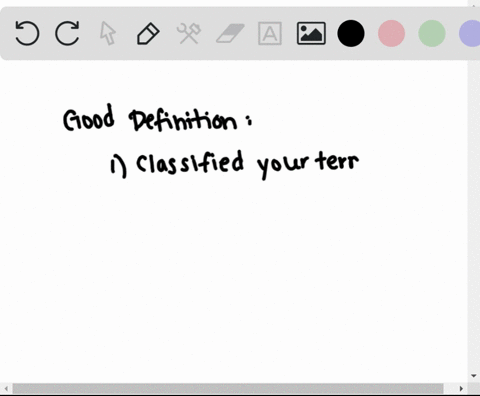Choose the purple color swatch
The image size is (480, 396).
[470, 33]
